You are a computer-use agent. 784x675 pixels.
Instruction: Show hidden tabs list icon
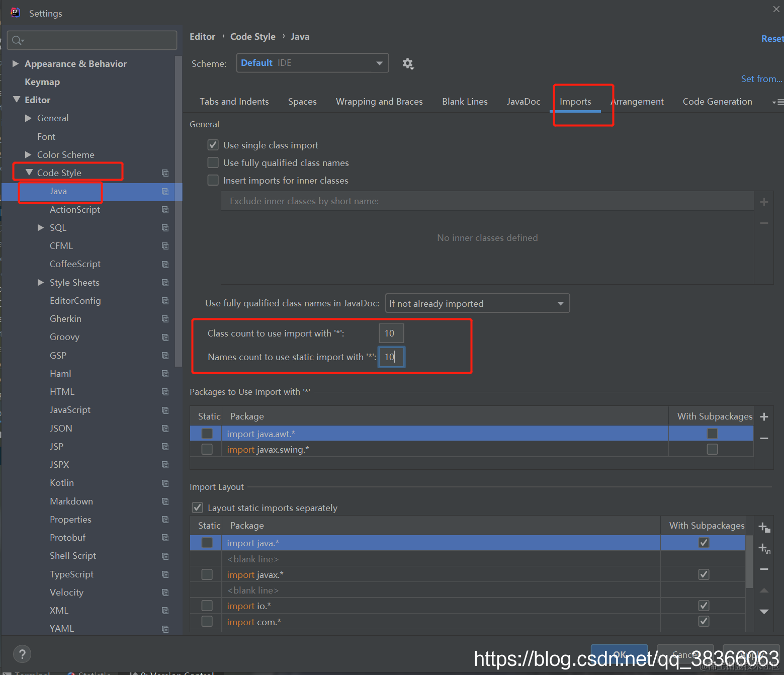777,102
